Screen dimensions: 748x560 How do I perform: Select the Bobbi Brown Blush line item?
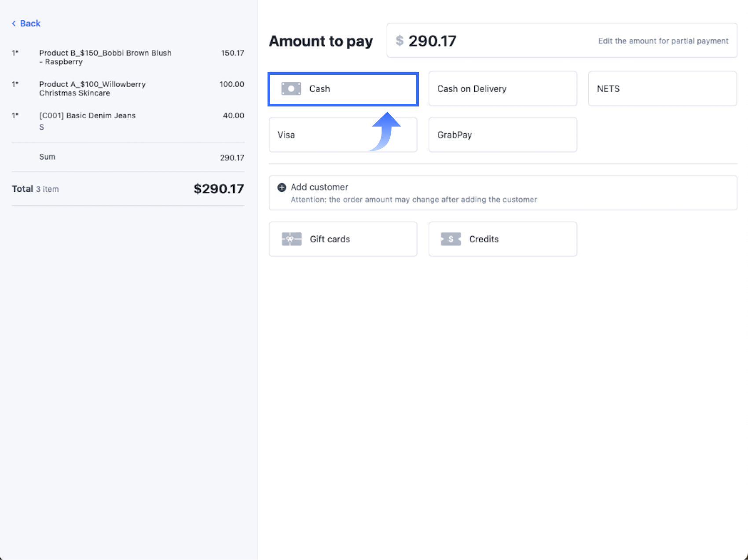coord(105,57)
